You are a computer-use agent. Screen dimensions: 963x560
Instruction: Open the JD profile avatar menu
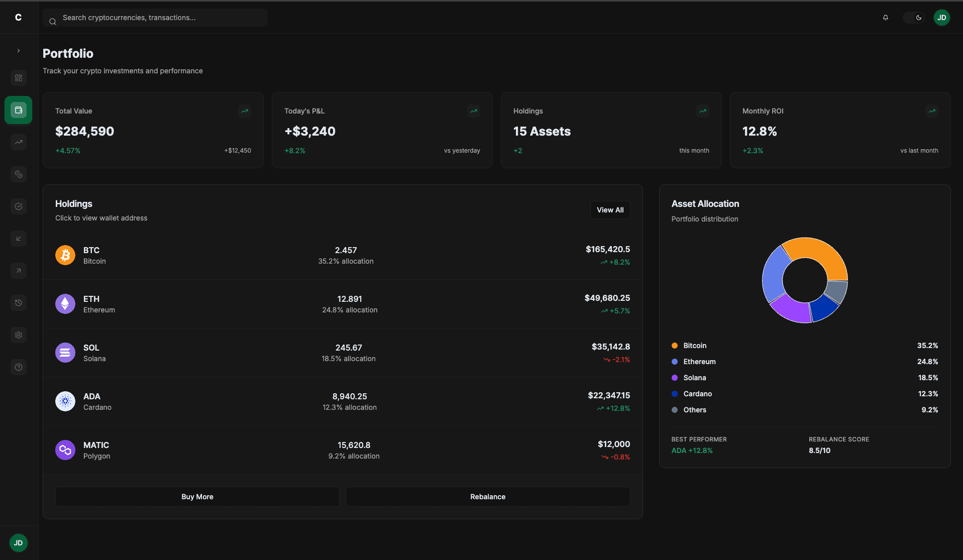click(x=942, y=18)
